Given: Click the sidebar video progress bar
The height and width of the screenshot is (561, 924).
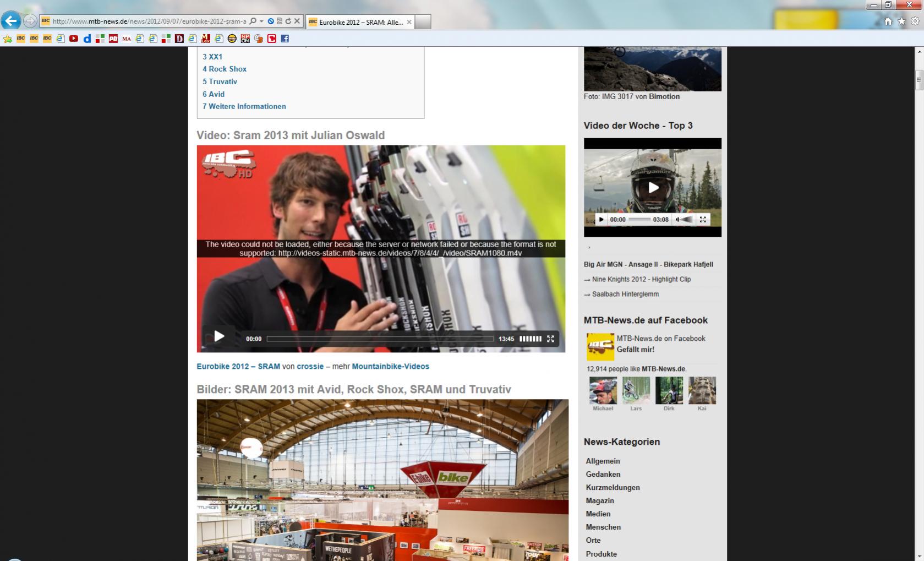Looking at the screenshot, I should point(639,219).
